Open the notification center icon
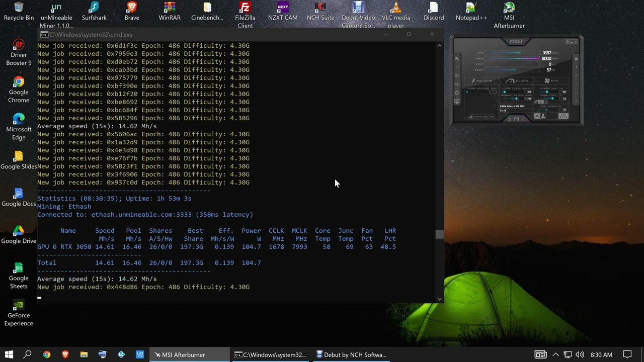Image resolution: width=644 pixels, height=362 pixels. (627, 354)
